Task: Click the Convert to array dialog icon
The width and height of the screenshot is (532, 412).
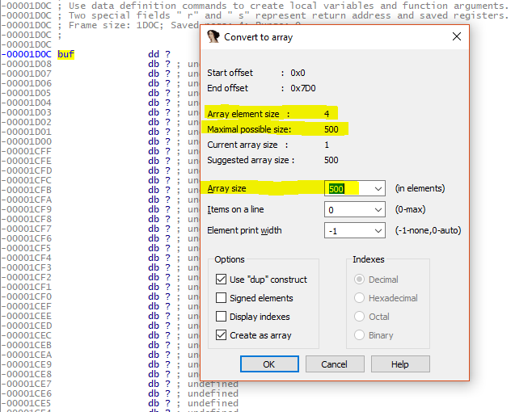Action: point(213,37)
